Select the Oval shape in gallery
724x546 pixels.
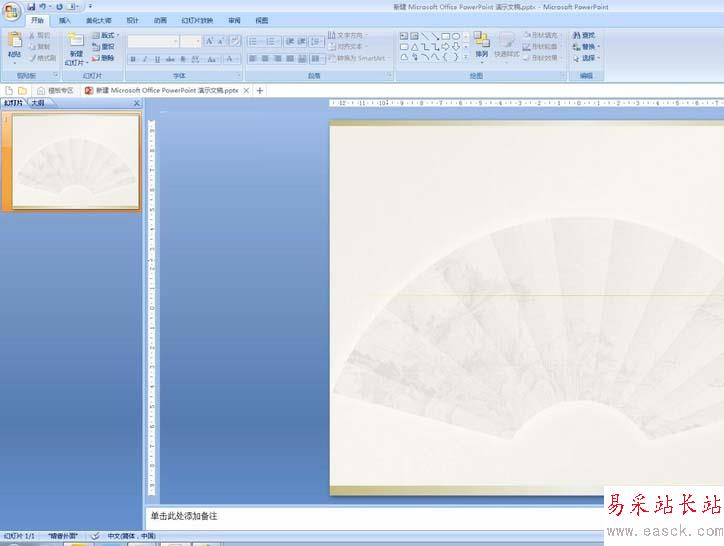456,36
